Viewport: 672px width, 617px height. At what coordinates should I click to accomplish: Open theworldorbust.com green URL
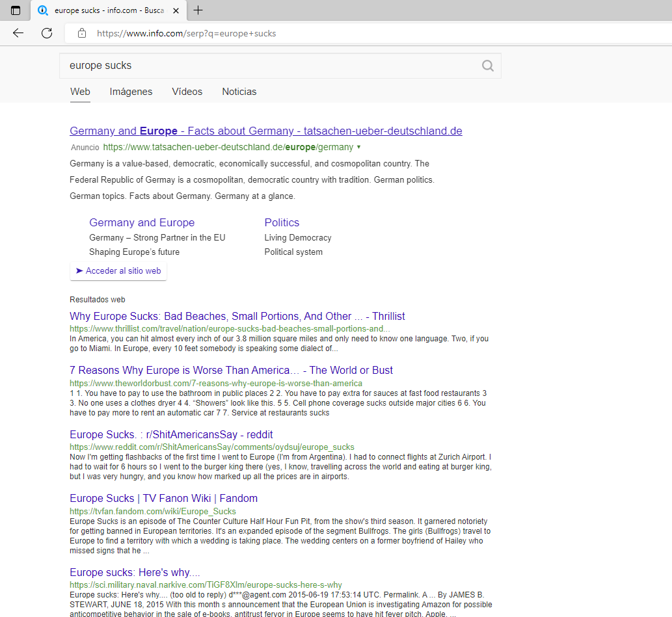click(216, 383)
